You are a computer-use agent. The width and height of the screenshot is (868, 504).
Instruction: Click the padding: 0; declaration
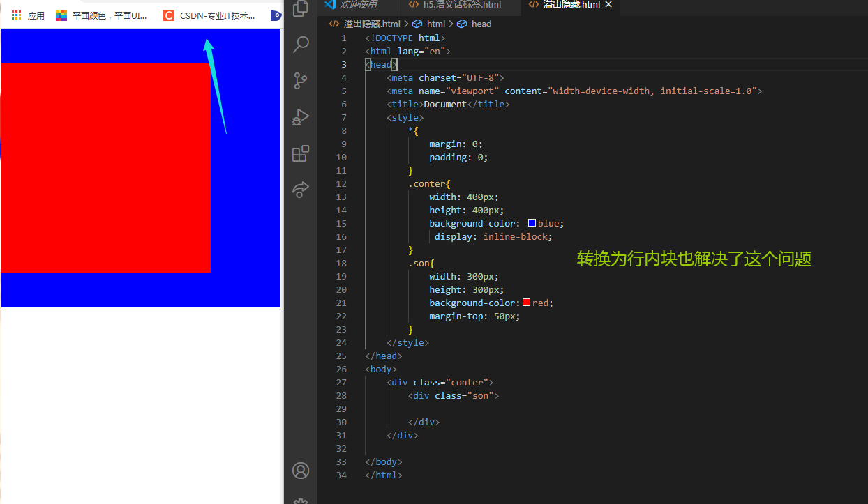[458, 157]
